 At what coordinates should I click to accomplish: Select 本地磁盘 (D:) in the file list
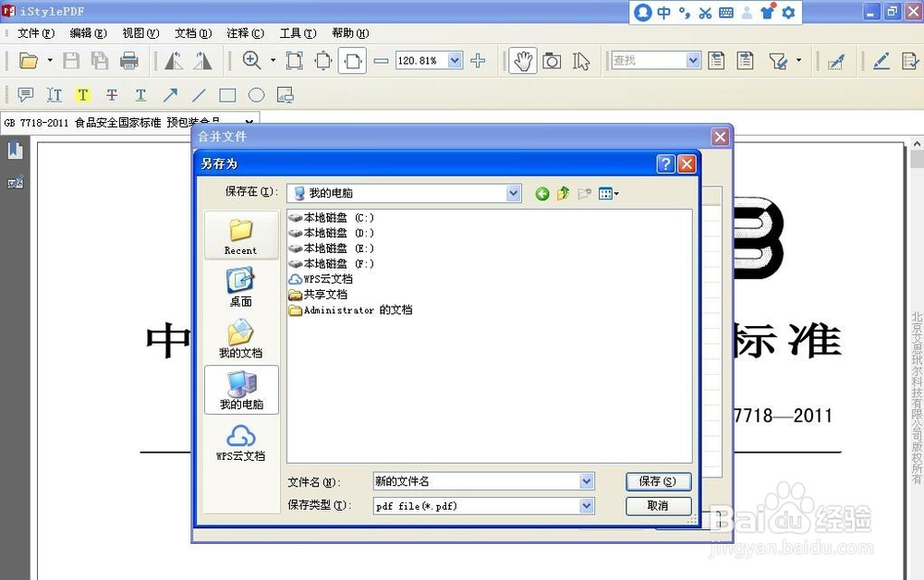click(x=331, y=233)
